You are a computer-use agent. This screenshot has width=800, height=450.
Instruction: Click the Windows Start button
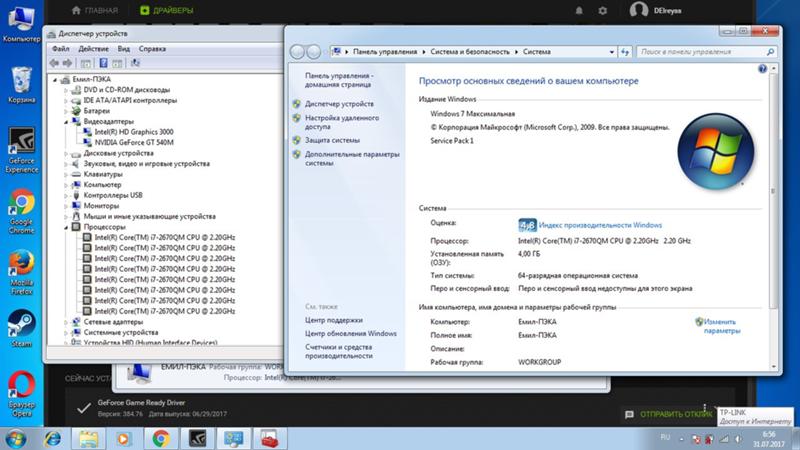pyautogui.click(x=16, y=439)
